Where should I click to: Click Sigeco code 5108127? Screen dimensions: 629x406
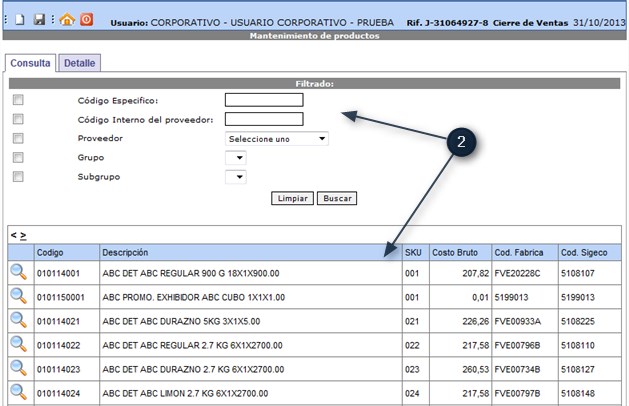tap(578, 369)
